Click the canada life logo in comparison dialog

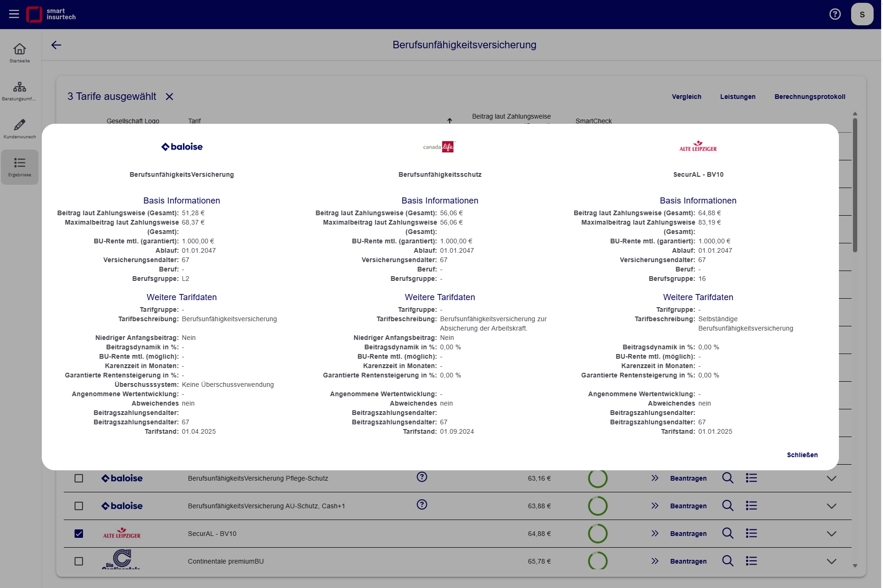click(440, 147)
